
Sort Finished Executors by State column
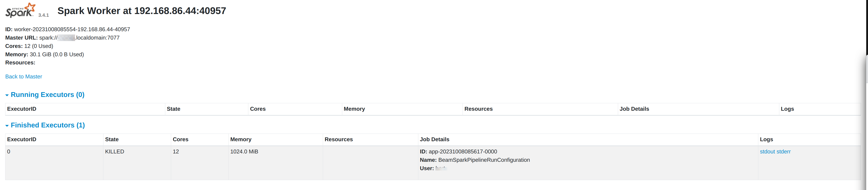pyautogui.click(x=112, y=139)
